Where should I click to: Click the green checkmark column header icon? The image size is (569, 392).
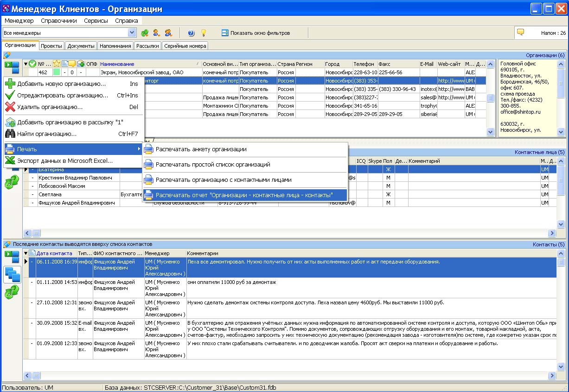[32, 64]
